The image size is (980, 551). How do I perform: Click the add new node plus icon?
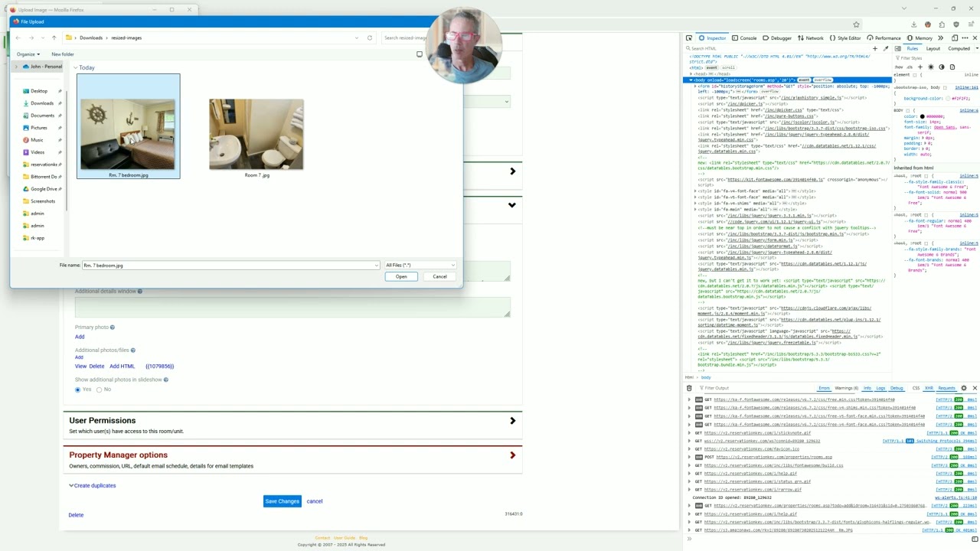click(875, 48)
